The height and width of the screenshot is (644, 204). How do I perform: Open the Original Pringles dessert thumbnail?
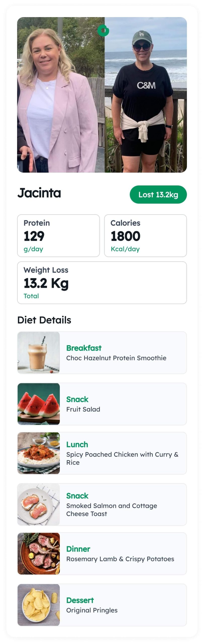pyautogui.click(x=39, y=605)
